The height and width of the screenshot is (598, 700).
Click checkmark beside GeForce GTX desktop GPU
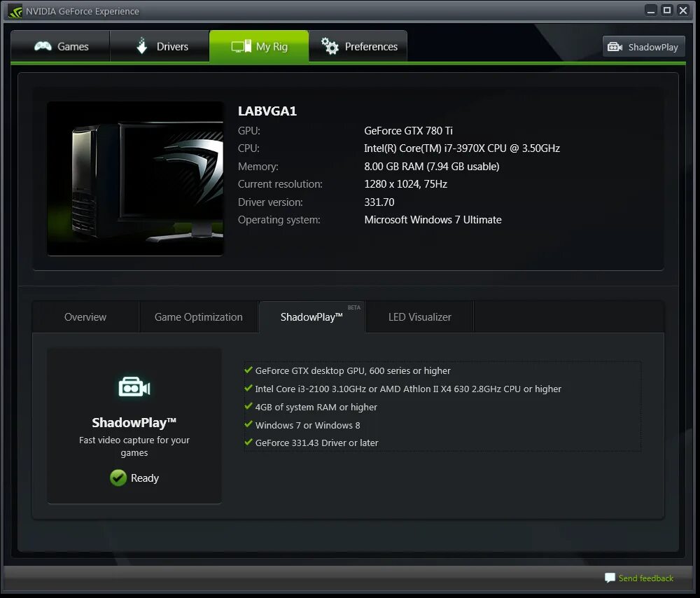point(248,370)
